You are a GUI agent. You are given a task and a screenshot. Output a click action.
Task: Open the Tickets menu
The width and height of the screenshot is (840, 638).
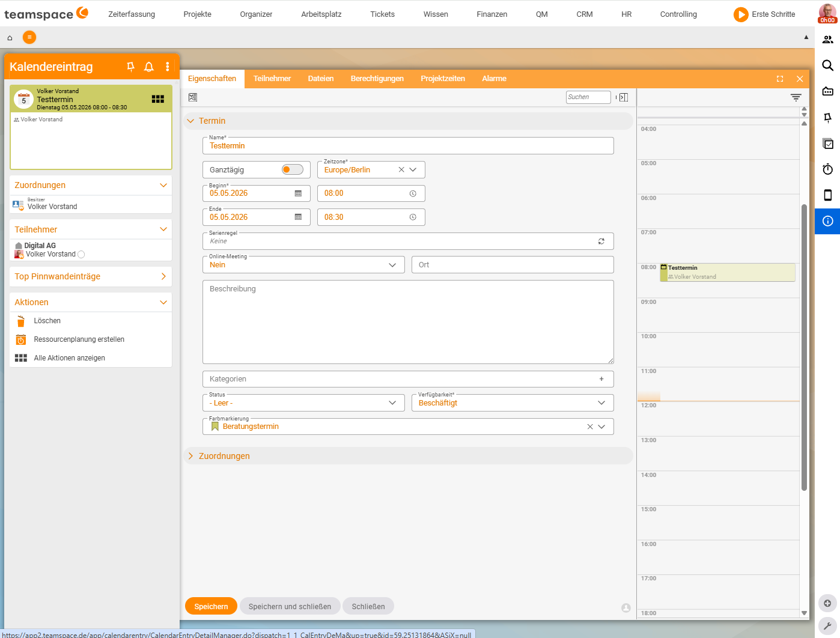pyautogui.click(x=383, y=14)
